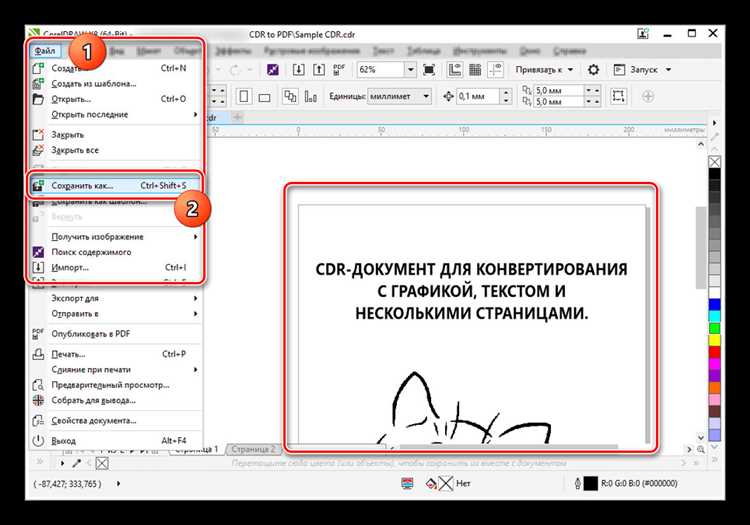The width and height of the screenshot is (750, 525).
Task: Toggle the Show grid icon
Action: click(475, 70)
